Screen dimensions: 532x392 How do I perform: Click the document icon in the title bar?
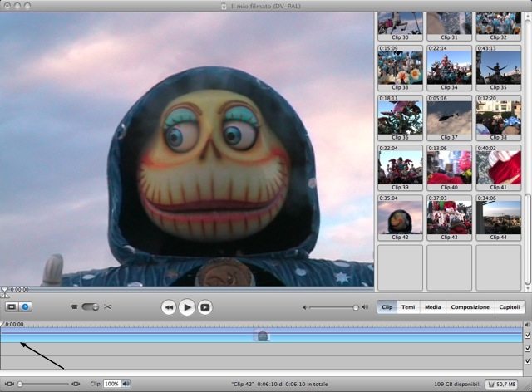[224, 6]
